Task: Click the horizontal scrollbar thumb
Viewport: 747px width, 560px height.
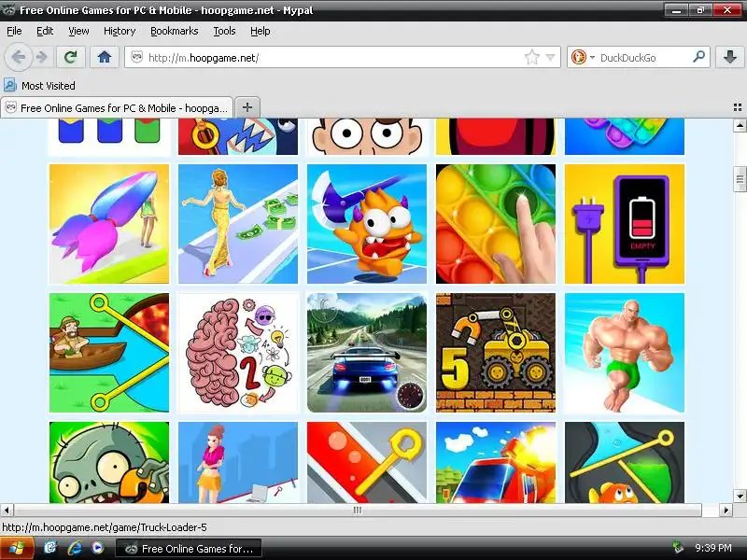Action: [x=358, y=510]
